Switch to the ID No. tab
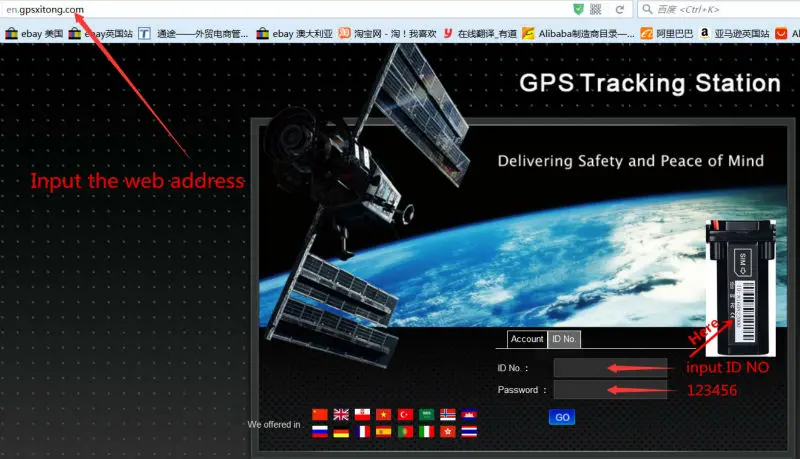 pyautogui.click(x=564, y=339)
